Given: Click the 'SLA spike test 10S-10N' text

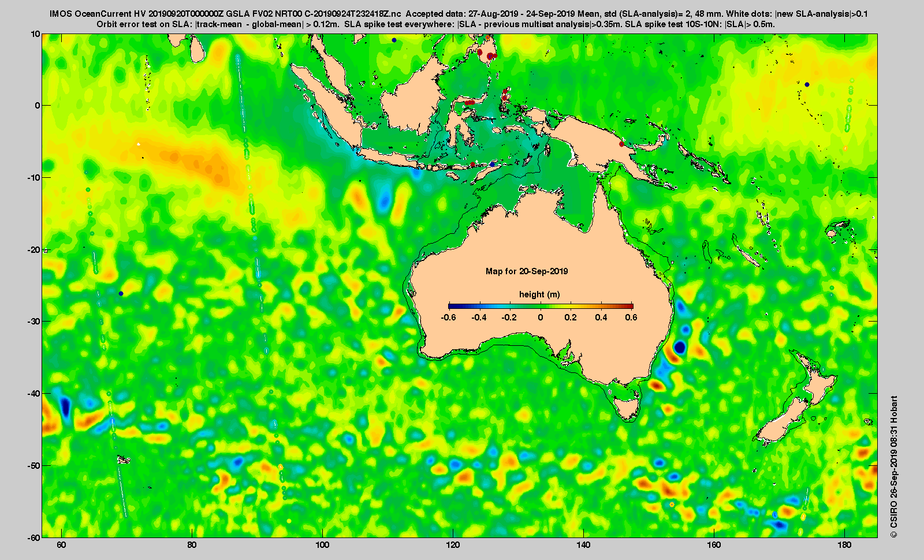Looking at the screenshot, I should point(672,24).
